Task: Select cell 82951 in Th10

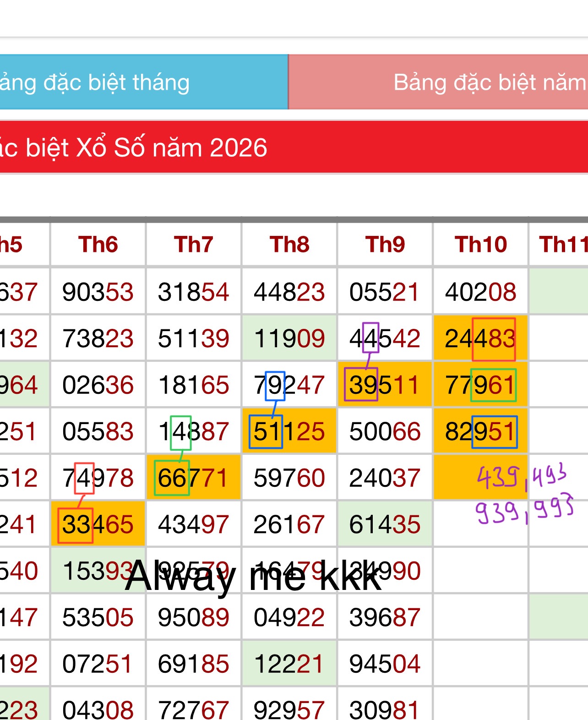Action: tap(481, 431)
